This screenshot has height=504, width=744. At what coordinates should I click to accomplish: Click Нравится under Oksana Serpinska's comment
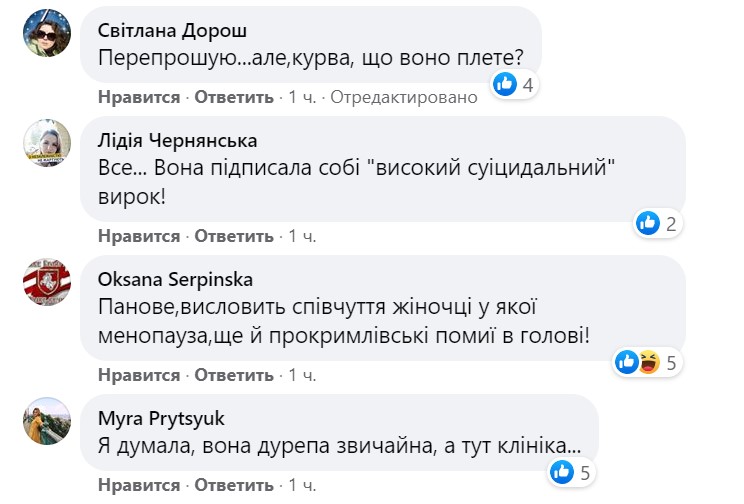(139, 375)
